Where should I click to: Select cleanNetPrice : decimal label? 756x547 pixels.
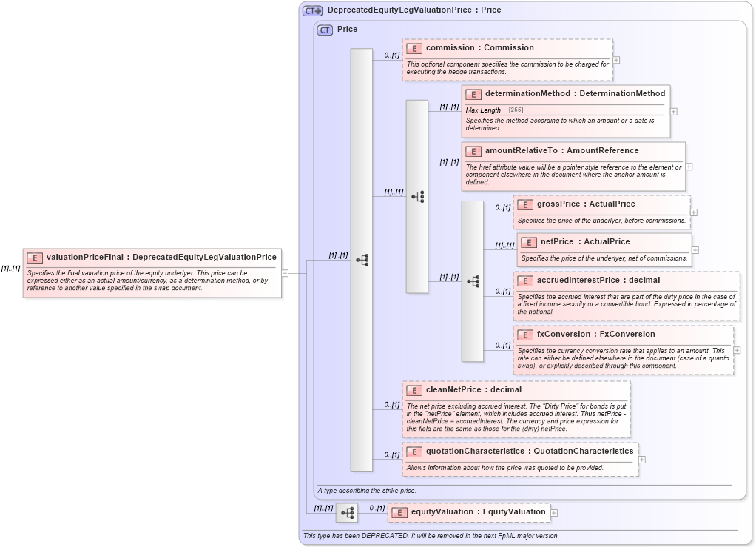[x=473, y=390]
